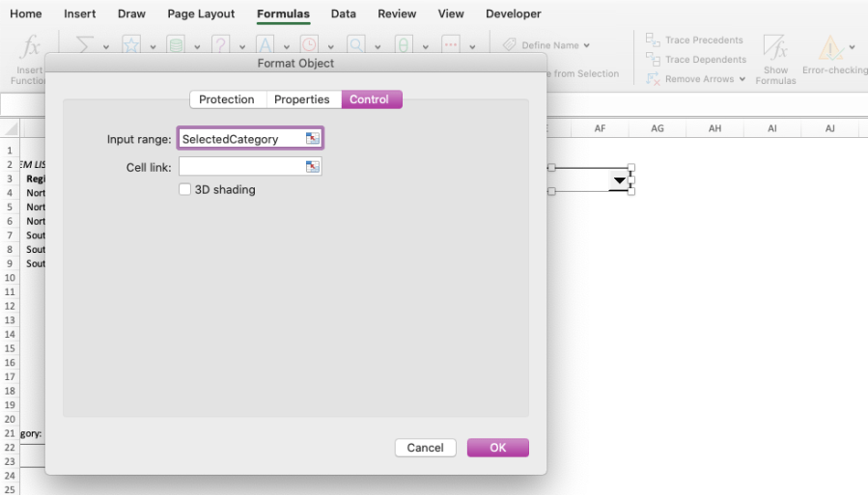
Task: Open the Logical functions question-mark icon
Action: tap(220, 44)
